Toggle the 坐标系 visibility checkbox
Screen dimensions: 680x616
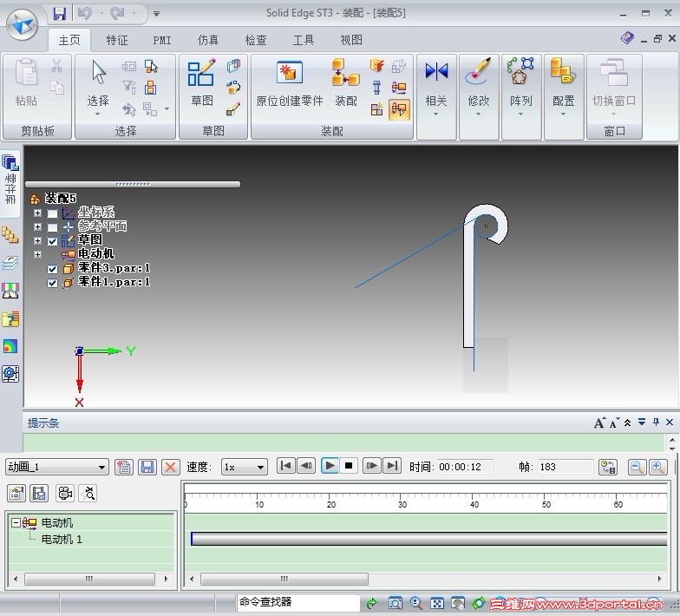[52, 213]
